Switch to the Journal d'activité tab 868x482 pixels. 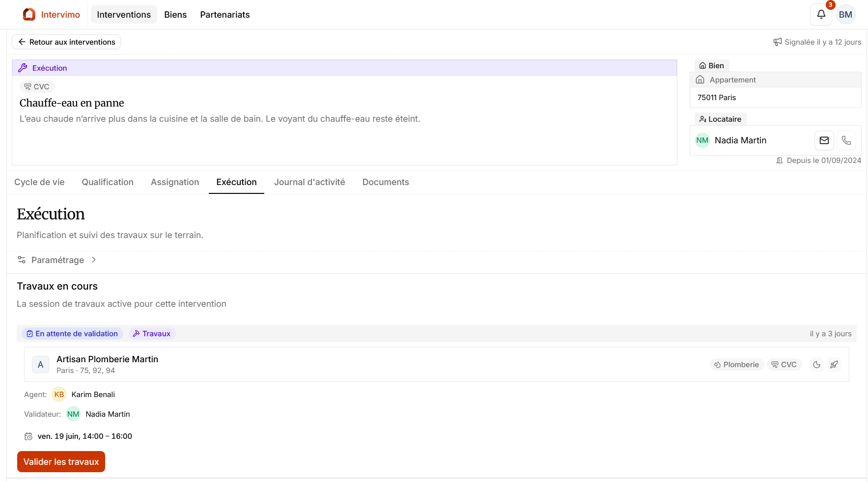[309, 182]
